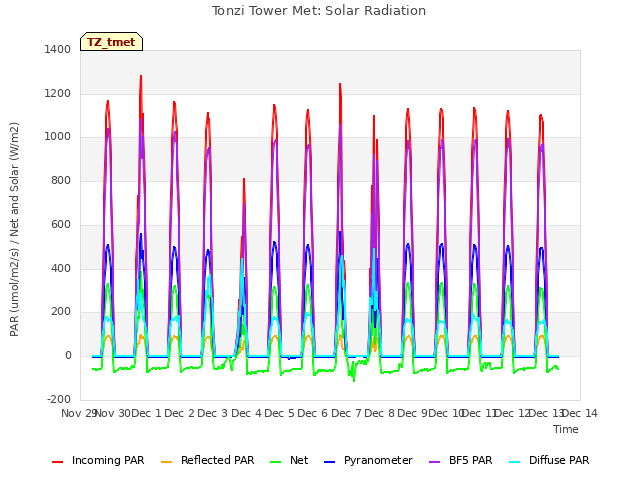Click the TZ_tmet label box

click(111, 42)
